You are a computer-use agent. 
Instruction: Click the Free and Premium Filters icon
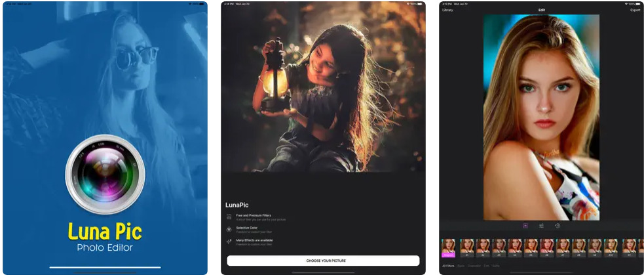(229, 216)
